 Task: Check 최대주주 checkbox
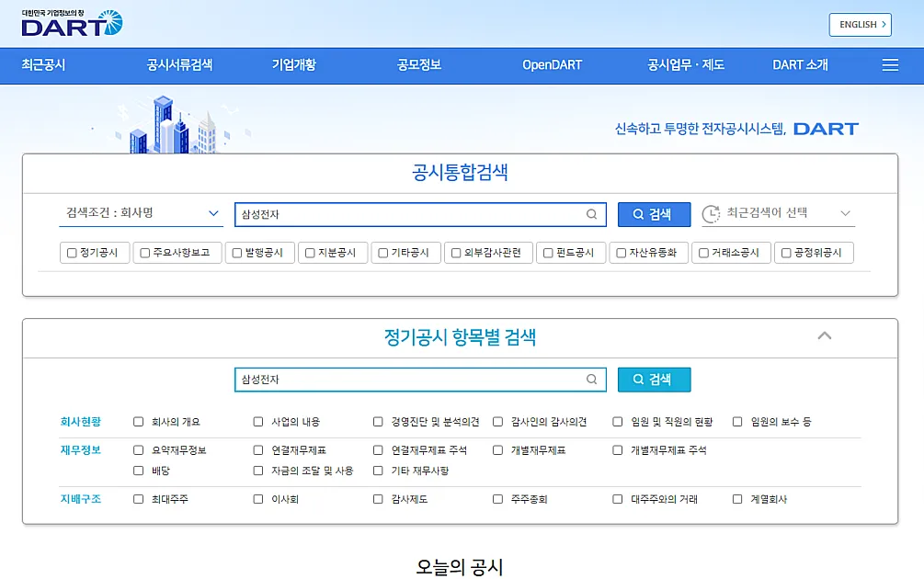coord(139,499)
